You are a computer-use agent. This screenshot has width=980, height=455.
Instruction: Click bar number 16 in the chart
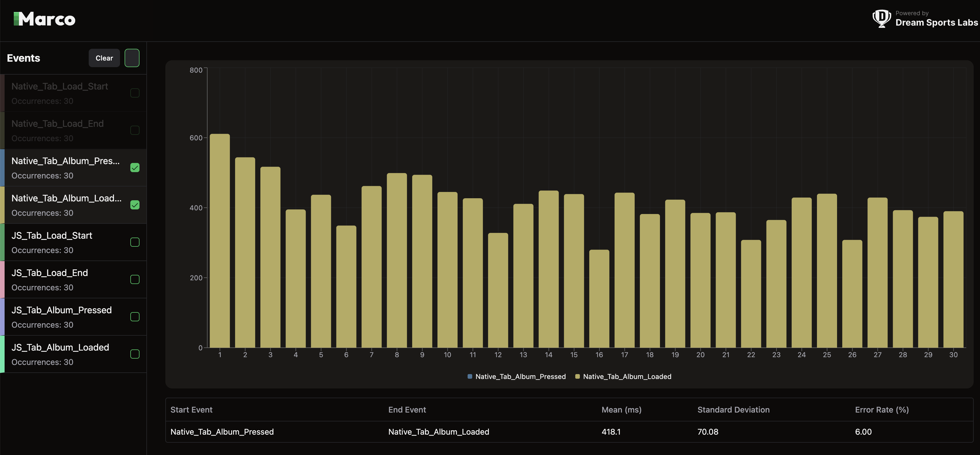[x=599, y=298]
